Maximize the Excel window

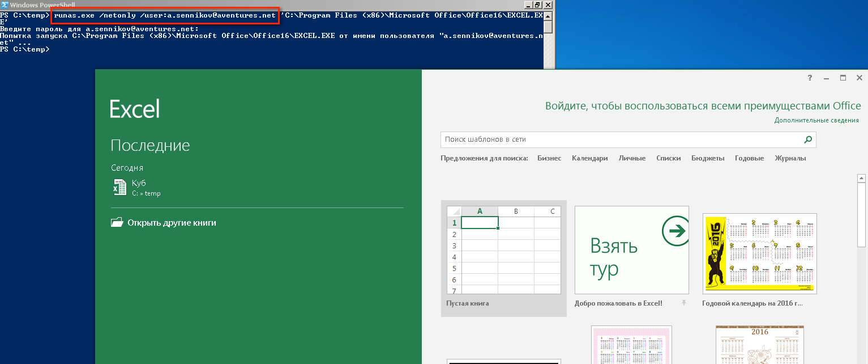pyautogui.click(x=843, y=78)
